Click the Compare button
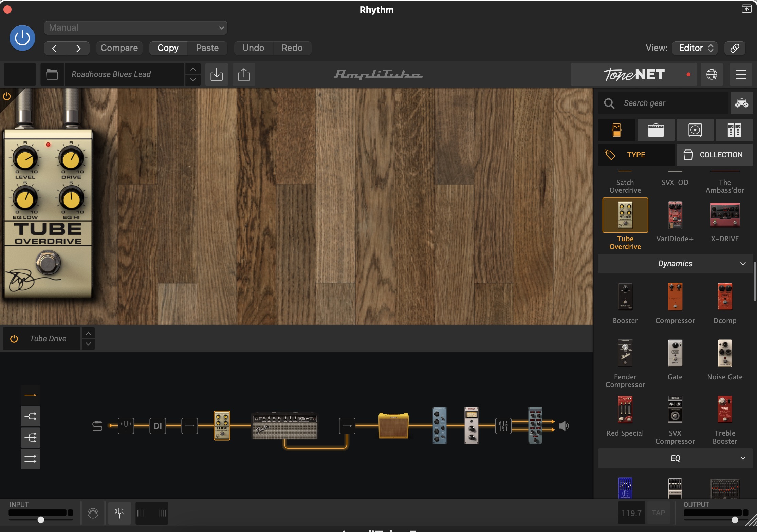Image resolution: width=757 pixels, height=532 pixels. click(119, 48)
